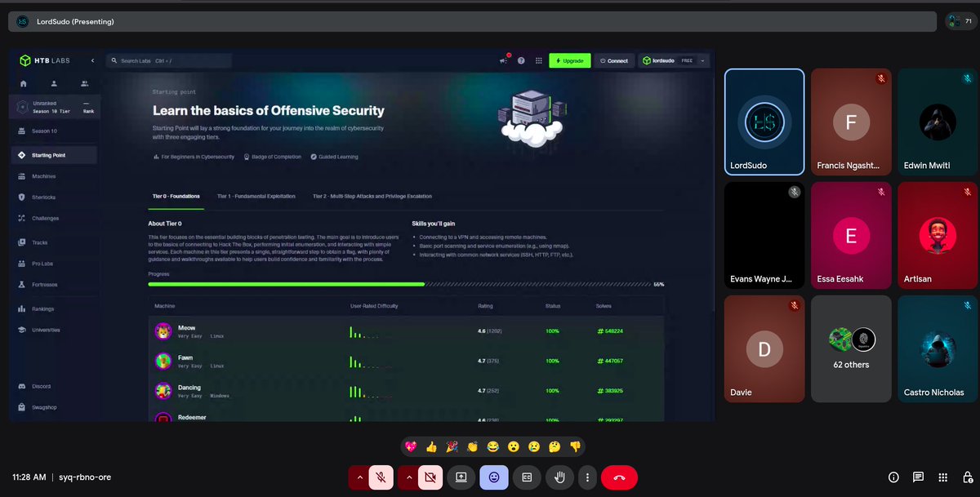This screenshot has width=980, height=497.
Task: Send the thumbs down emoji reaction
Action: click(x=575, y=446)
